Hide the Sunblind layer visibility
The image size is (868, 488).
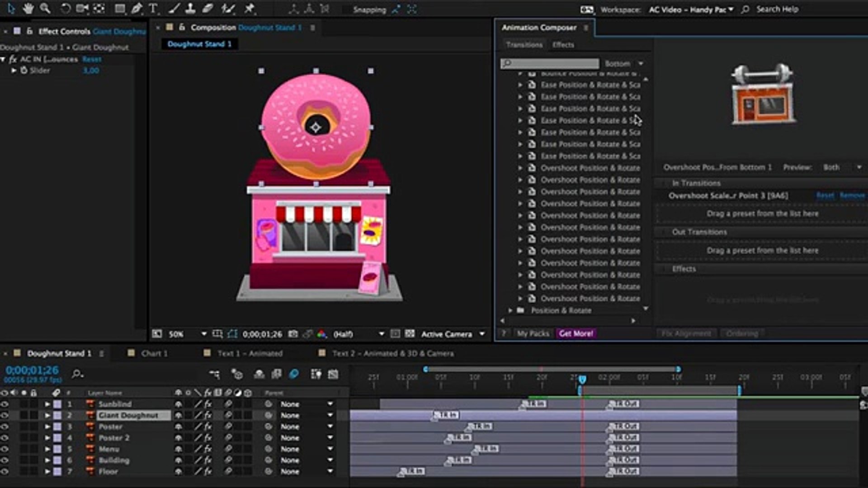coord(5,404)
